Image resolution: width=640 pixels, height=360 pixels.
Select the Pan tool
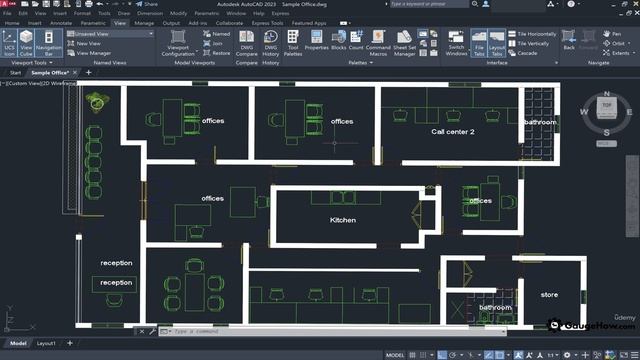(612, 34)
